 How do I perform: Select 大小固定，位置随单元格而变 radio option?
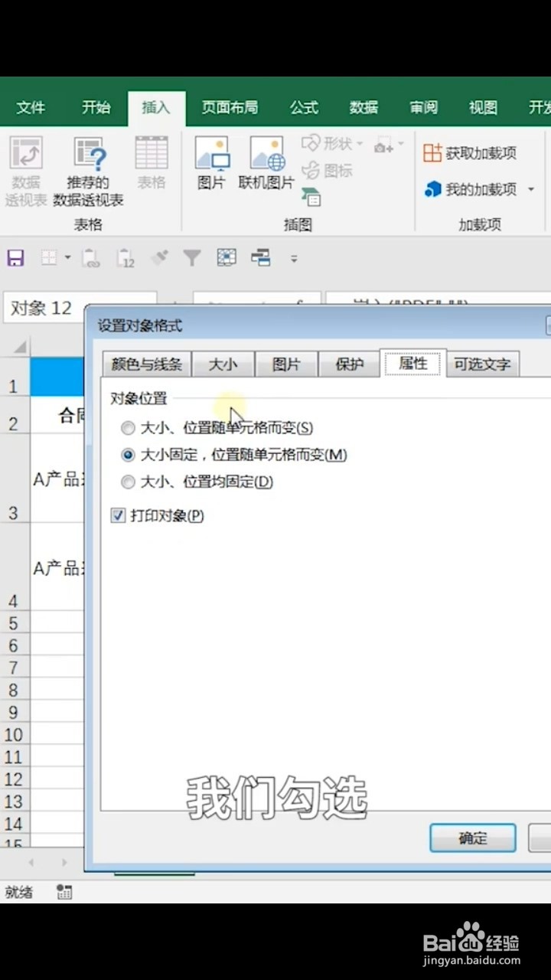coord(234,455)
